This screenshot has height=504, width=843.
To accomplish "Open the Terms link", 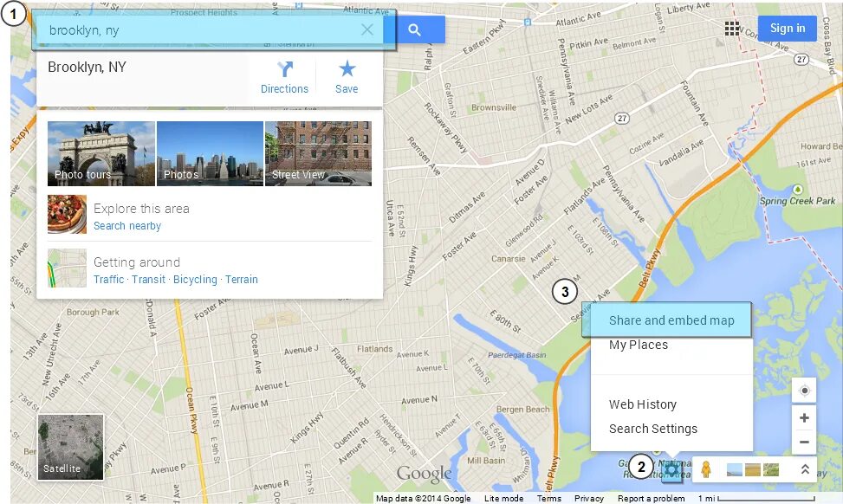I will coord(549,498).
